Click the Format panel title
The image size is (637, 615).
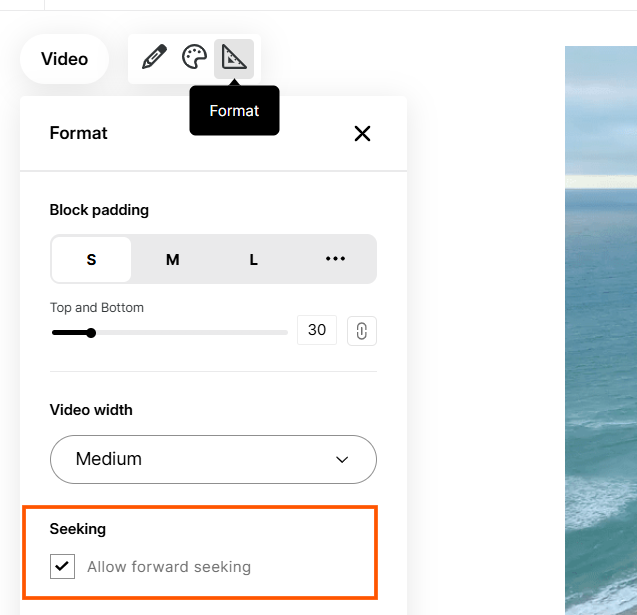pyautogui.click(x=78, y=133)
